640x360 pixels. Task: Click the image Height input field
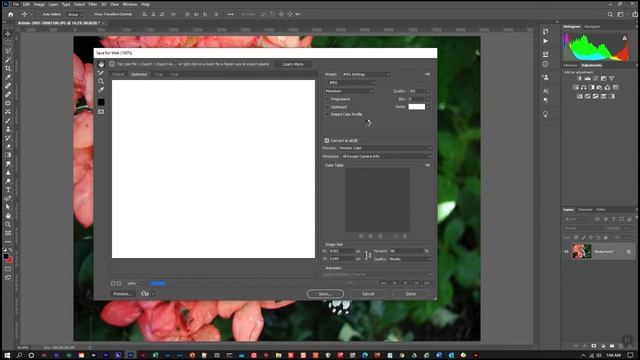342,259
